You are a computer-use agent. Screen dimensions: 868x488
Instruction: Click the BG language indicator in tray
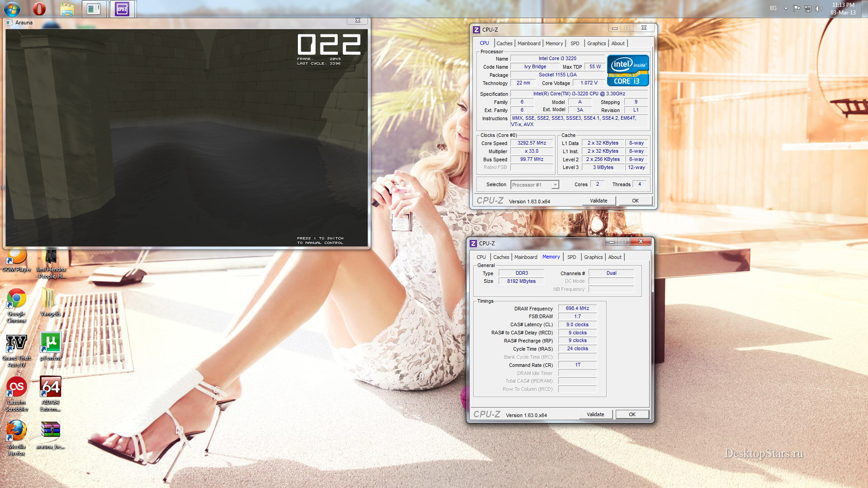coord(773,8)
